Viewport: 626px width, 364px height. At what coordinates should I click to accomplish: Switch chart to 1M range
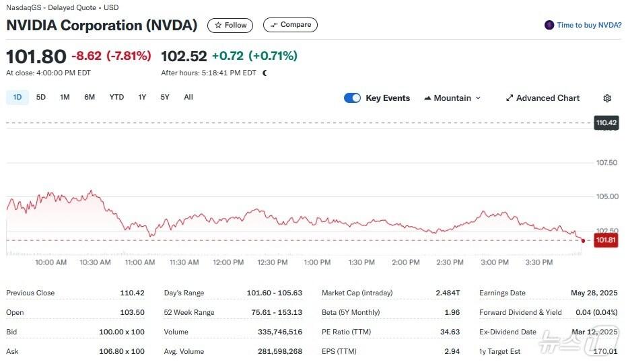click(x=65, y=97)
